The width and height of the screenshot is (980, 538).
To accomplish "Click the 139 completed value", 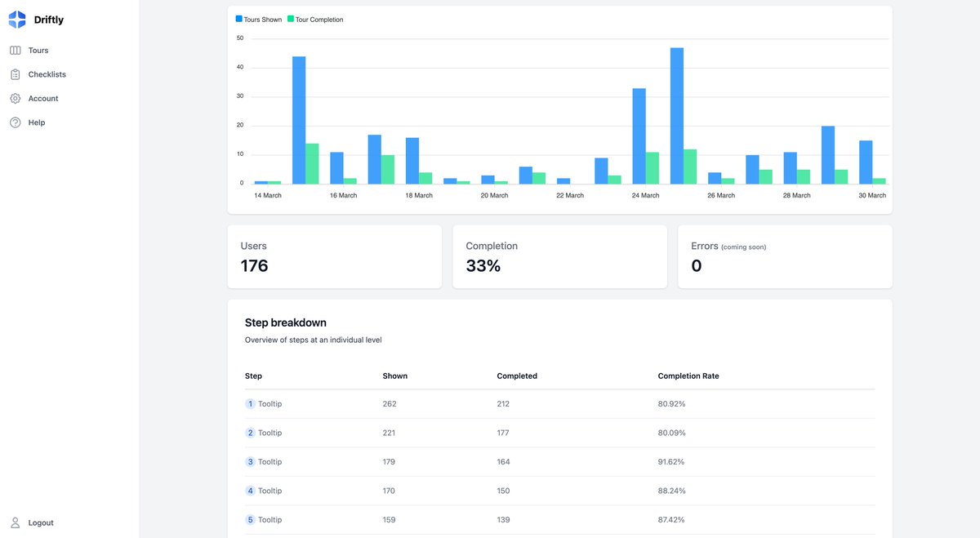I will click(x=503, y=520).
